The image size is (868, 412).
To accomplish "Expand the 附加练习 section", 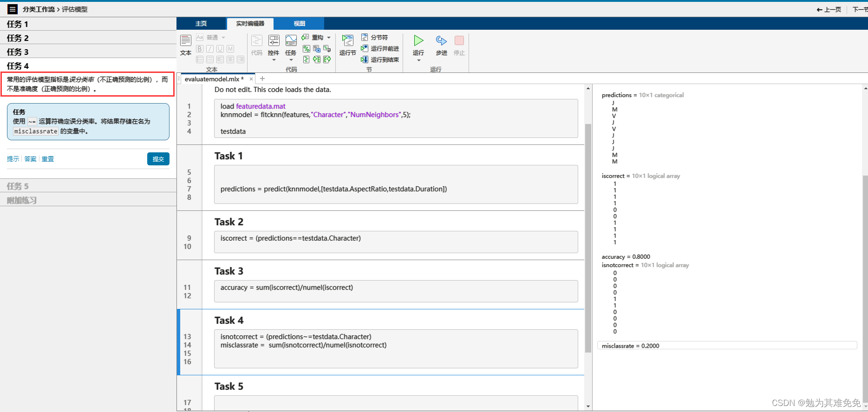I will [x=88, y=200].
